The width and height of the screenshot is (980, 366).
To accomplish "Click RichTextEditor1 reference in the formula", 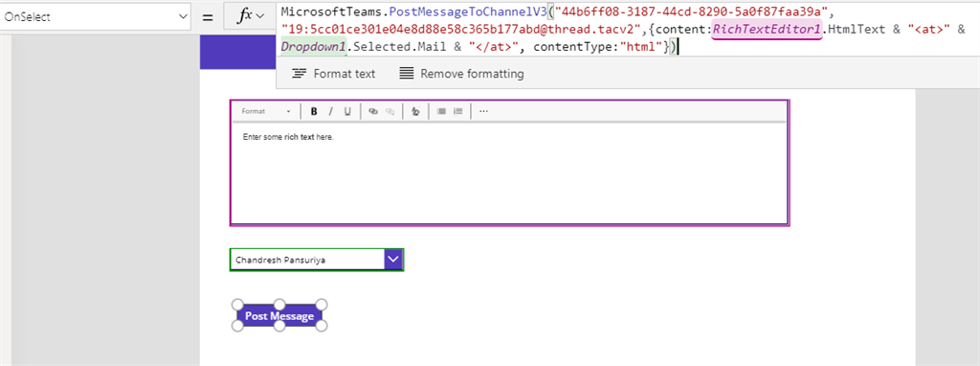I will tap(766, 29).
